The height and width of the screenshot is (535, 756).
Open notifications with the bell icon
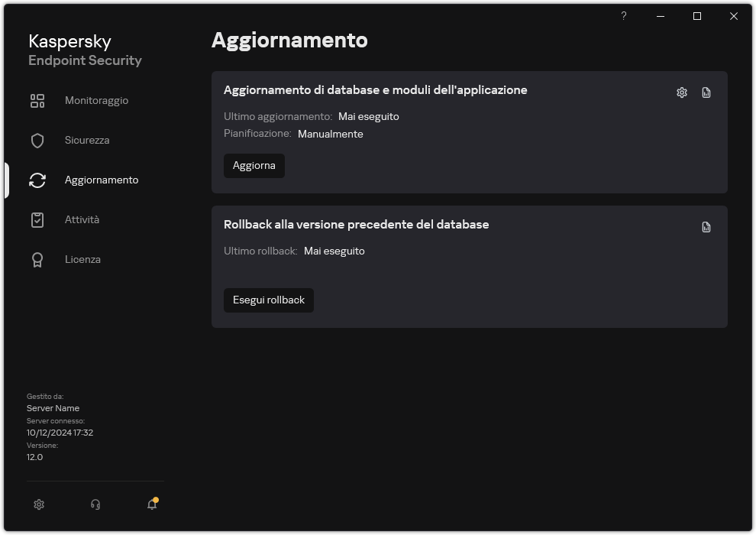(x=151, y=504)
